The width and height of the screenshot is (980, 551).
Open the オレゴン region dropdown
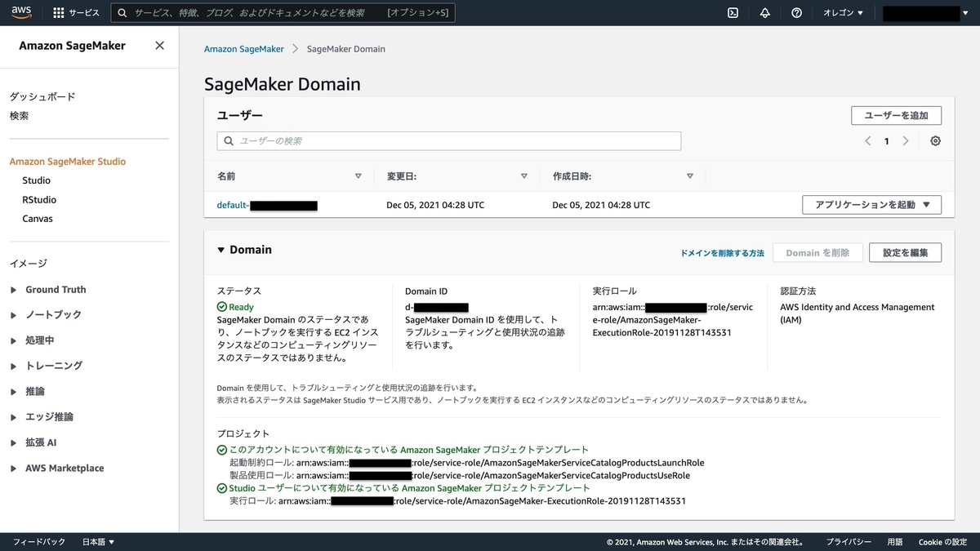pos(843,13)
